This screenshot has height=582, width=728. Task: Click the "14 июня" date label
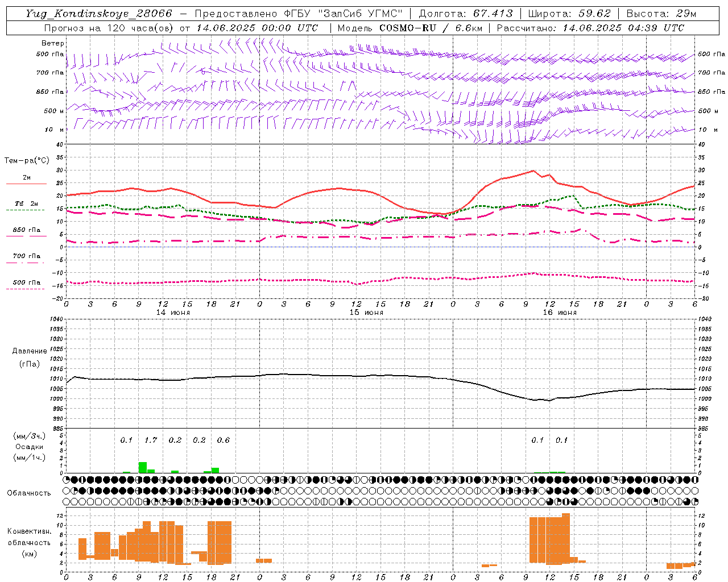coord(173,313)
